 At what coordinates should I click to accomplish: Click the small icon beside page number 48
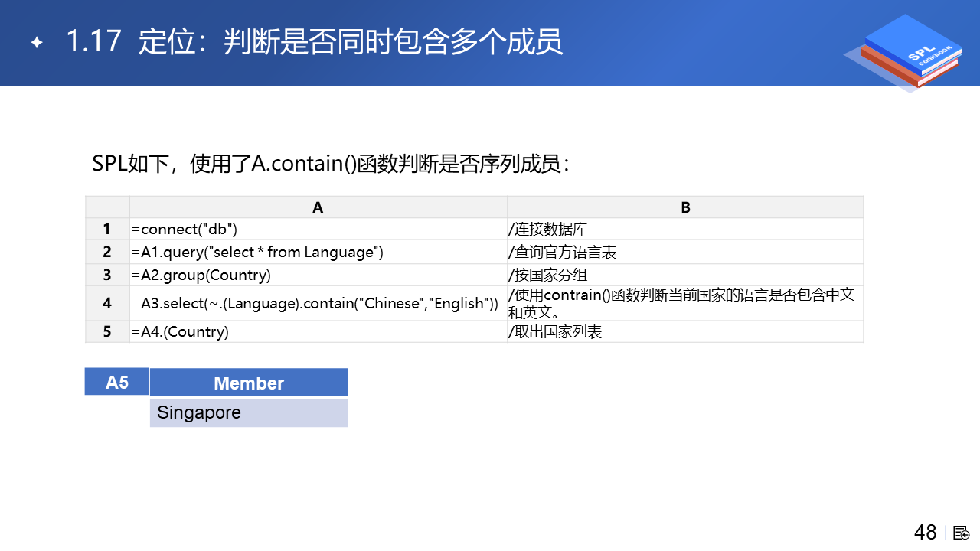pos(962,533)
